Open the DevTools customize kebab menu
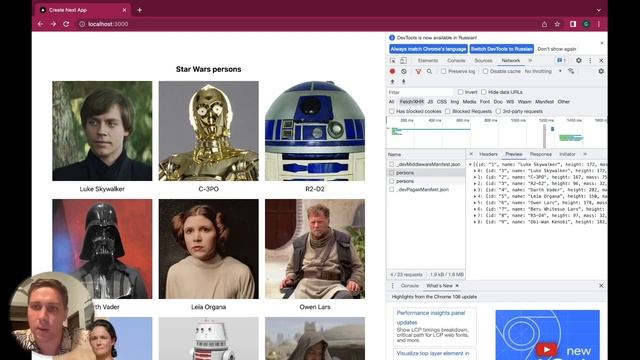 [590, 60]
